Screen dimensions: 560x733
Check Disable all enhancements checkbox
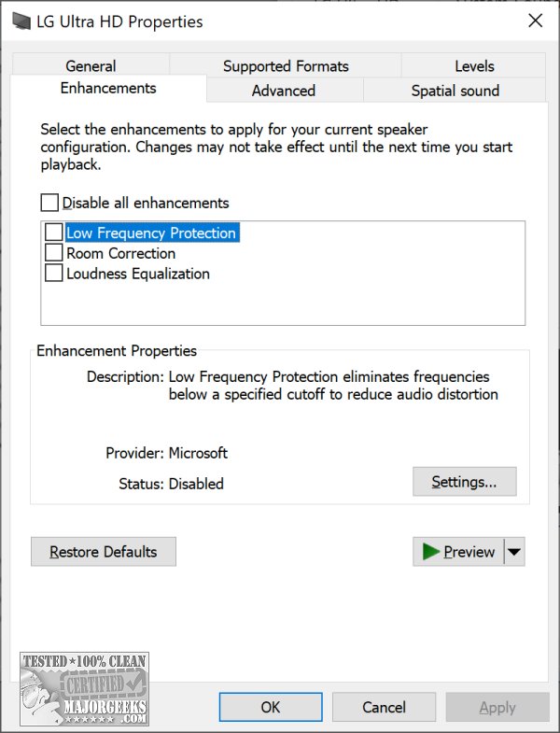[x=49, y=203]
